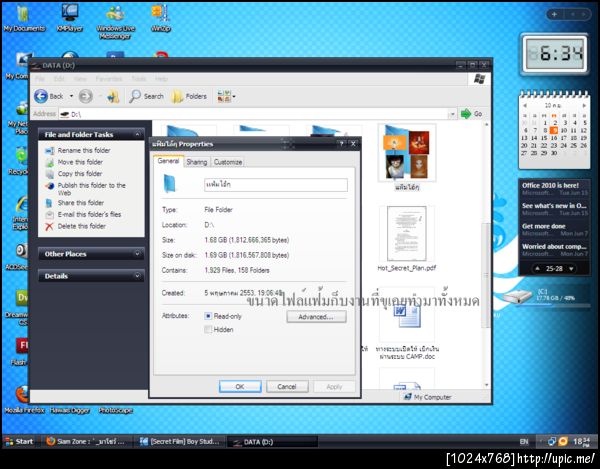Screen dimensions: 600x469
Task: Click the sidebar add gadget plus button
Action: point(554,15)
